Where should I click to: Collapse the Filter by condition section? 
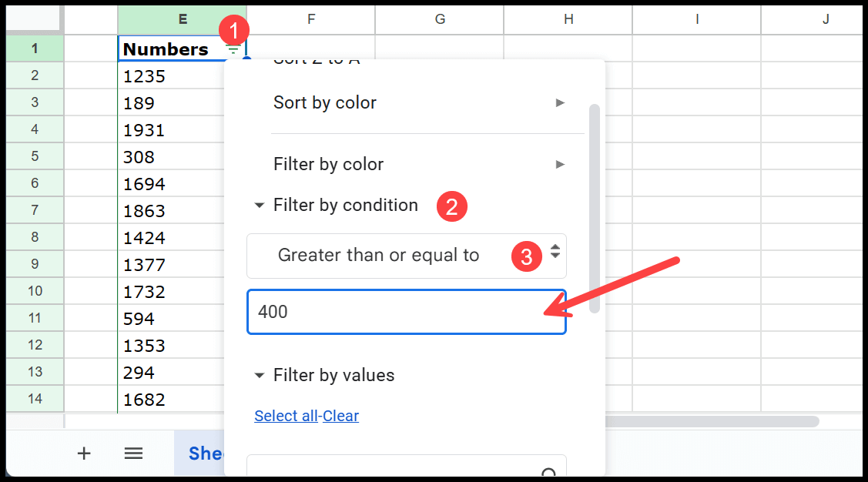click(x=259, y=206)
